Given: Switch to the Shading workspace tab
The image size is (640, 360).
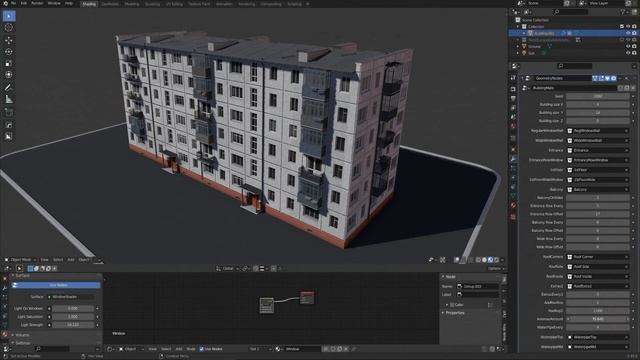Looking at the screenshot, I should pos(89,4).
